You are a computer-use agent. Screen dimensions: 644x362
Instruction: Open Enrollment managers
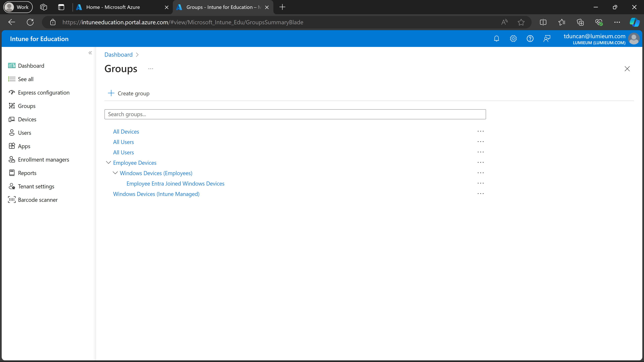(x=39, y=160)
